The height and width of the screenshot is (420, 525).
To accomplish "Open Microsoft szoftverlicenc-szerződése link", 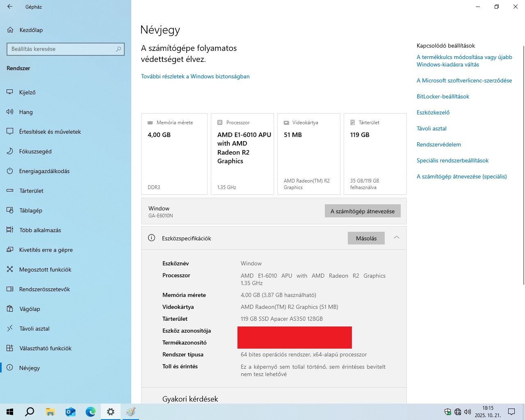I will coord(464,80).
